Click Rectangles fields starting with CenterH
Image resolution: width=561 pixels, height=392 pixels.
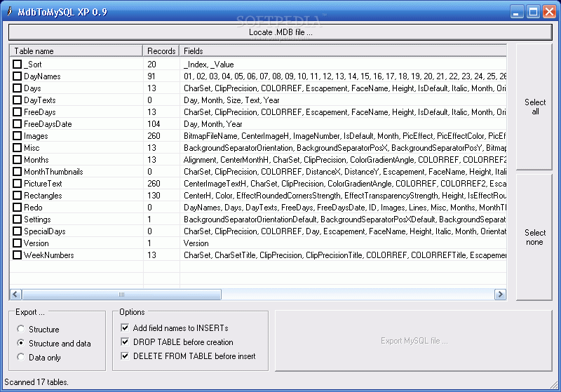(x=345, y=196)
